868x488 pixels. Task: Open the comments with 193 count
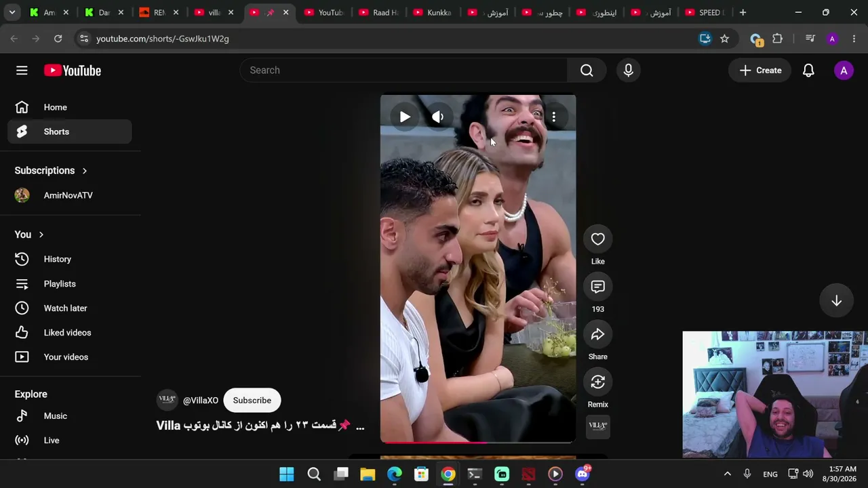[x=597, y=287]
